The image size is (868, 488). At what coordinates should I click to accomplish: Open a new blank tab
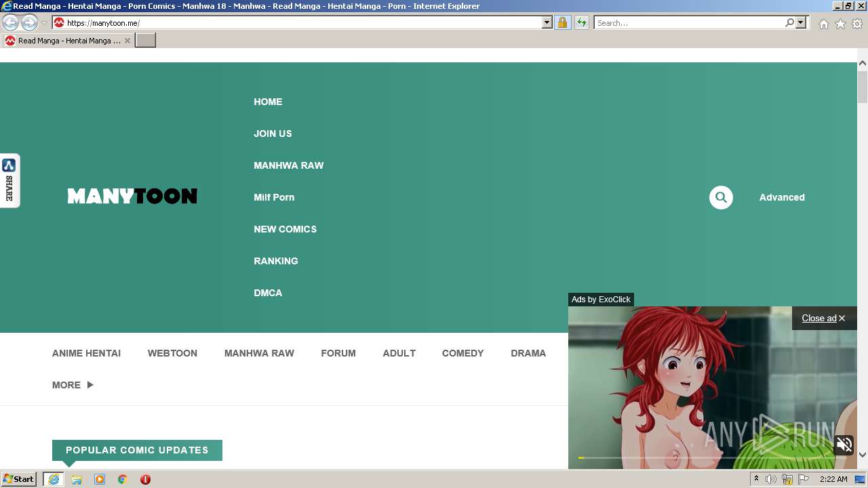pos(146,41)
